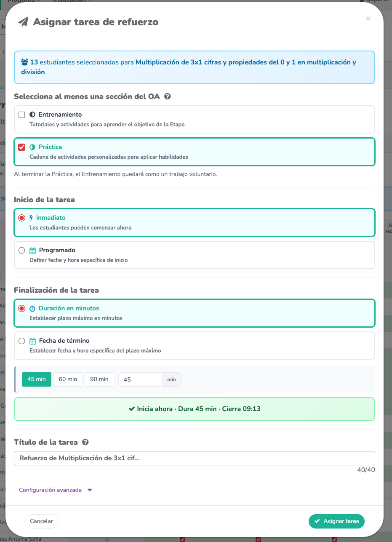Click help icon next to Título de la tarea

tap(85, 442)
